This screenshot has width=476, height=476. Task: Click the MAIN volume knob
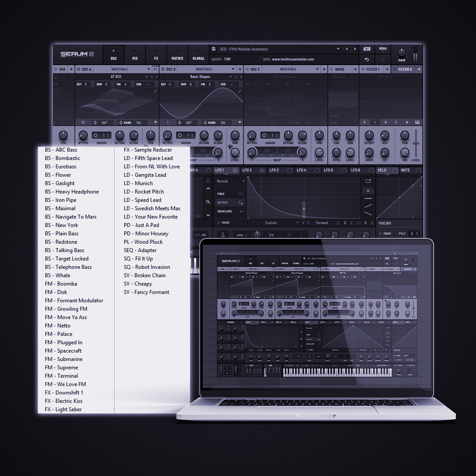(x=402, y=52)
